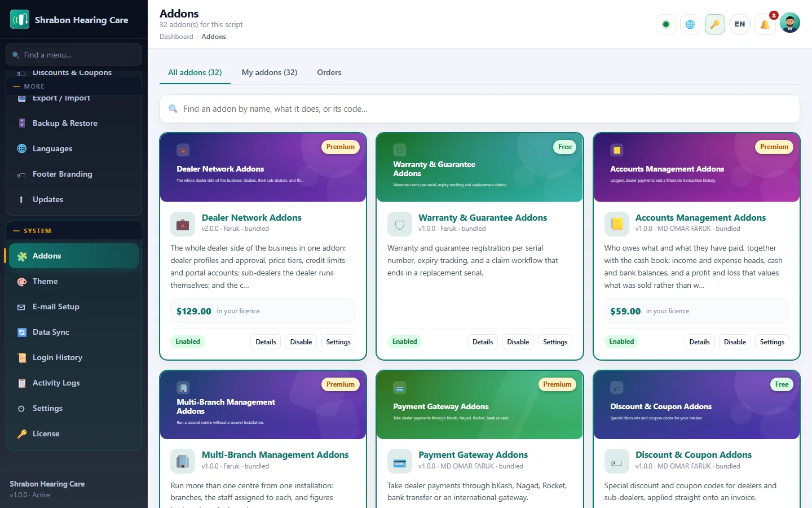Click the $59.00 price text
Screen dimensions: 812x508
(625, 311)
